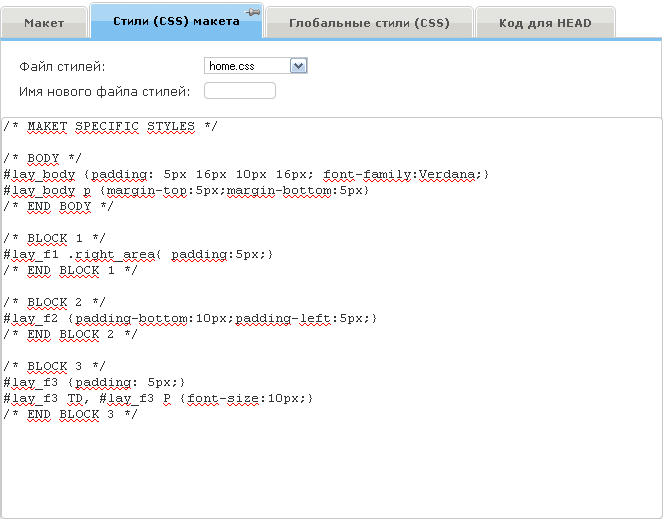Place cursor on MAKET SPECIFIC STYLES comment
The height and width of the screenshot is (519, 663).
(110, 127)
